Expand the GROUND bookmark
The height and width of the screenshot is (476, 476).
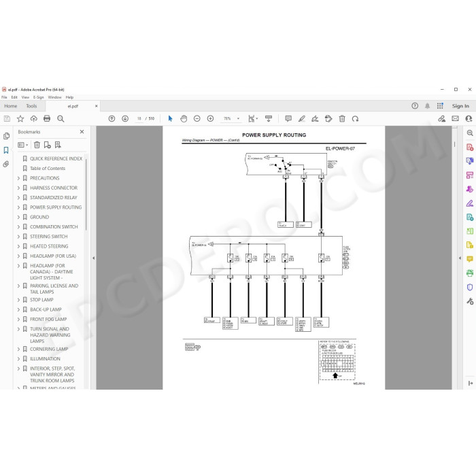click(18, 217)
